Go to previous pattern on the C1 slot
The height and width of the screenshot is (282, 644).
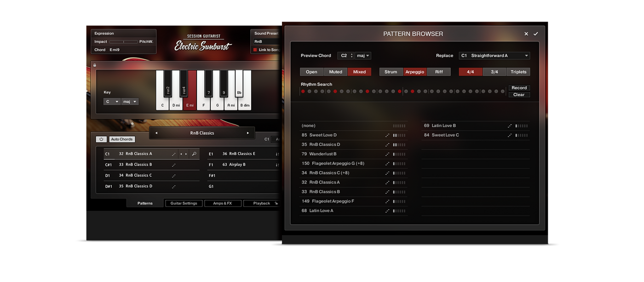pos(181,154)
